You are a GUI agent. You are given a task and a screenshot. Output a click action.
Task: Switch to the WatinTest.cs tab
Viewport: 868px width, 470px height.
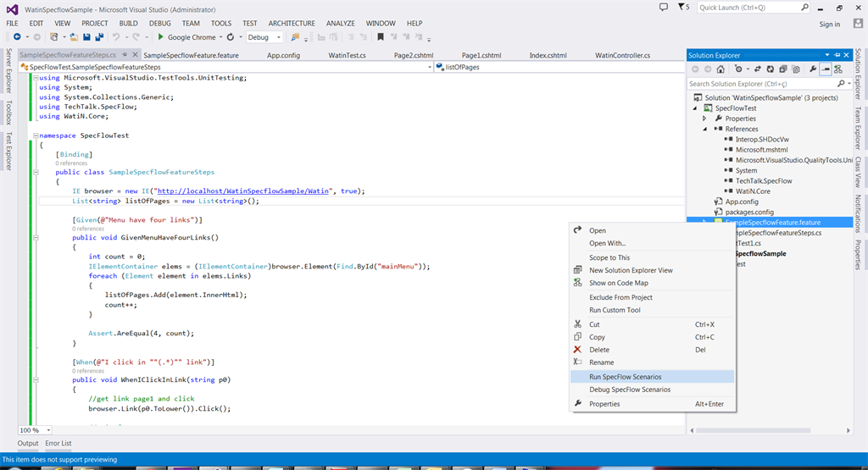click(347, 55)
